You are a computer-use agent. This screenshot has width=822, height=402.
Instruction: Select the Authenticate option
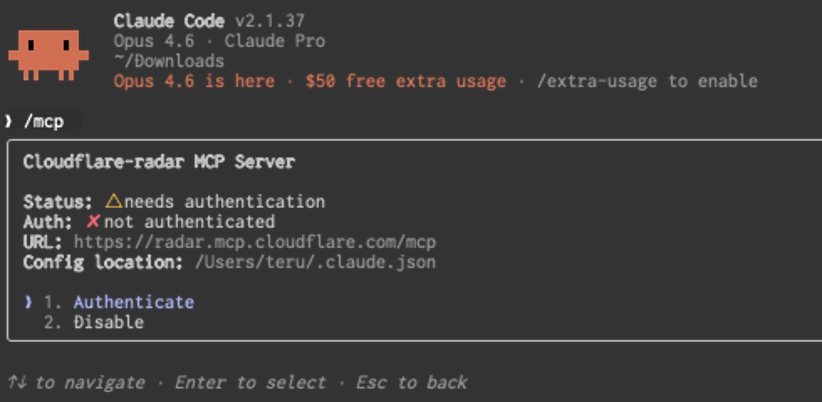133,302
